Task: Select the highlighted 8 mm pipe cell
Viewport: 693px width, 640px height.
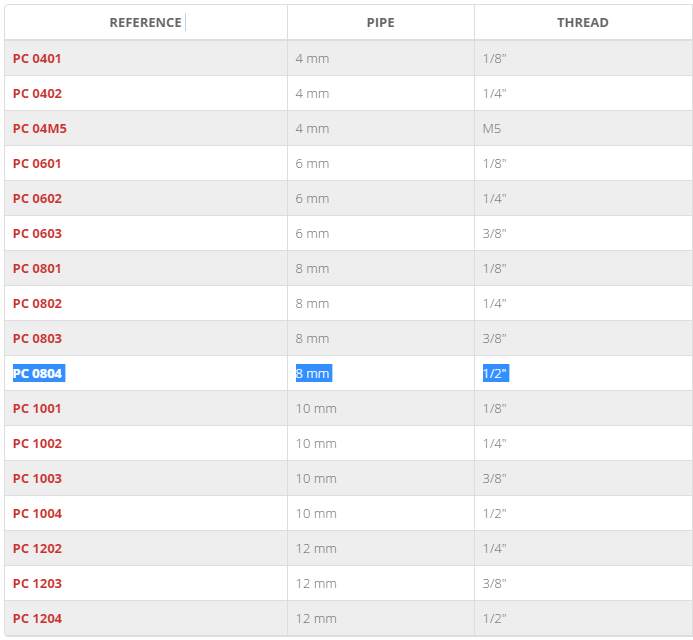Action: point(314,373)
